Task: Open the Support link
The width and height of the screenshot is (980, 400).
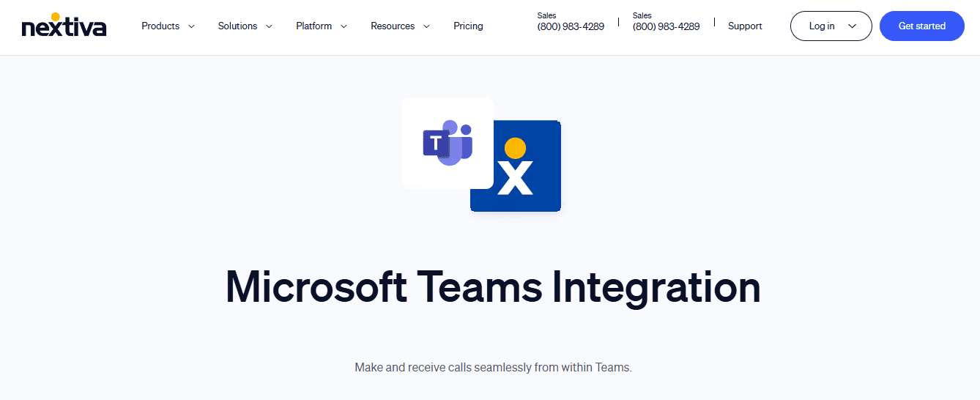Action: point(745,26)
